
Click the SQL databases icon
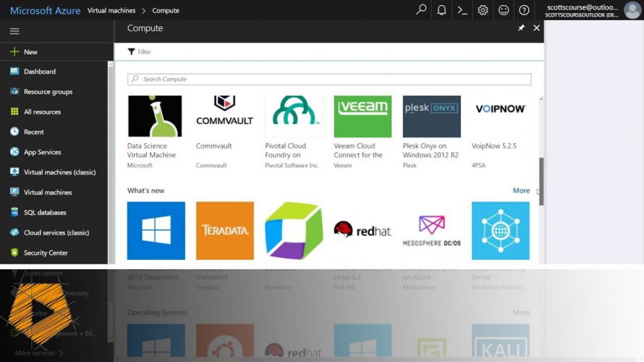point(14,212)
